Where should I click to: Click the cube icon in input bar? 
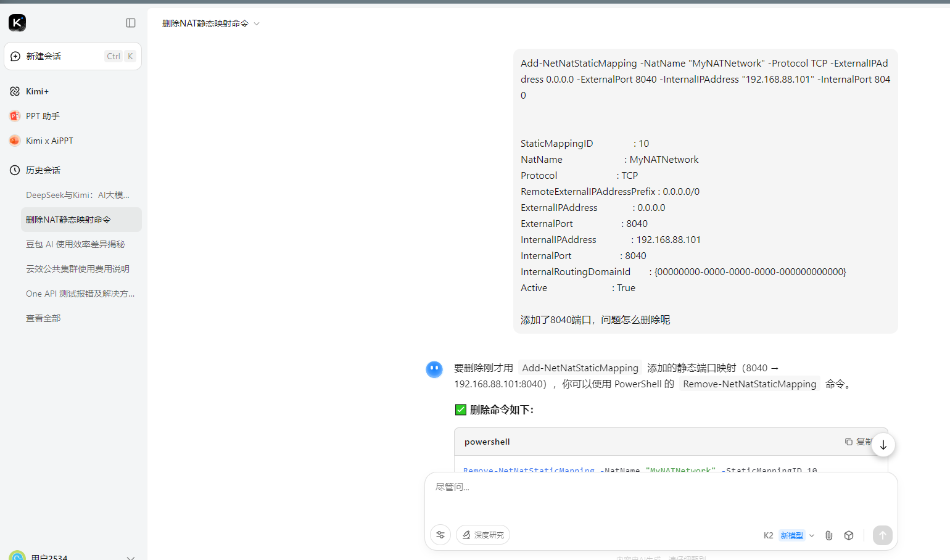point(849,535)
